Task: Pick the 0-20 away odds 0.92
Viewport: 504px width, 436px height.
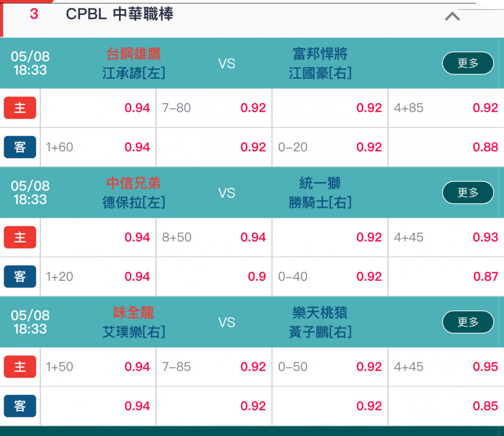Action: [x=330, y=147]
